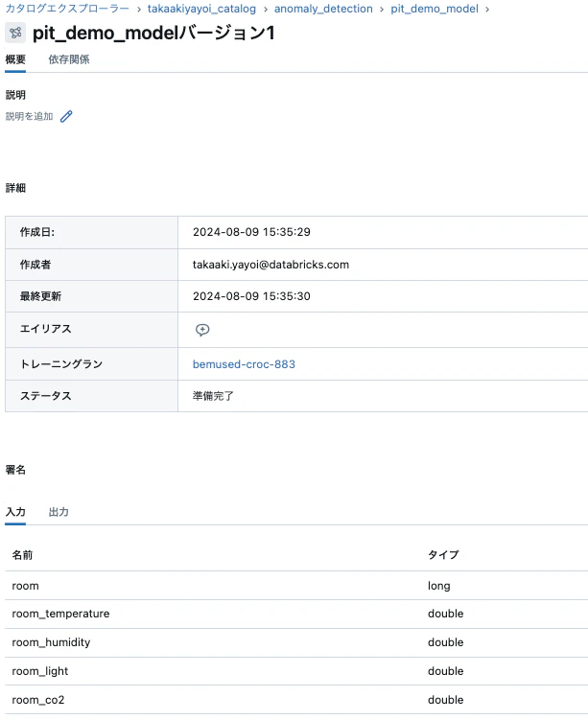The image size is (588, 720).
Task: Click the 署名 section heading
Action: coord(15,470)
